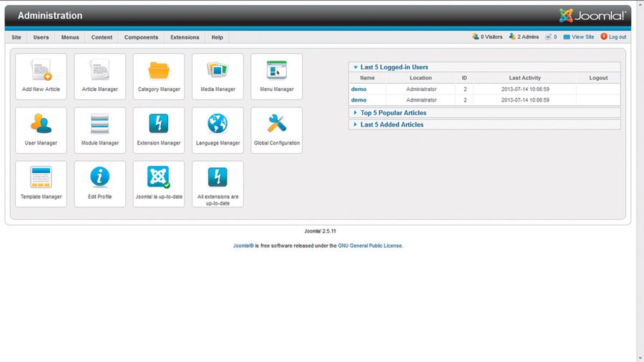Open the Content menu
Image resolution: width=644 pixels, height=362 pixels.
click(x=102, y=37)
